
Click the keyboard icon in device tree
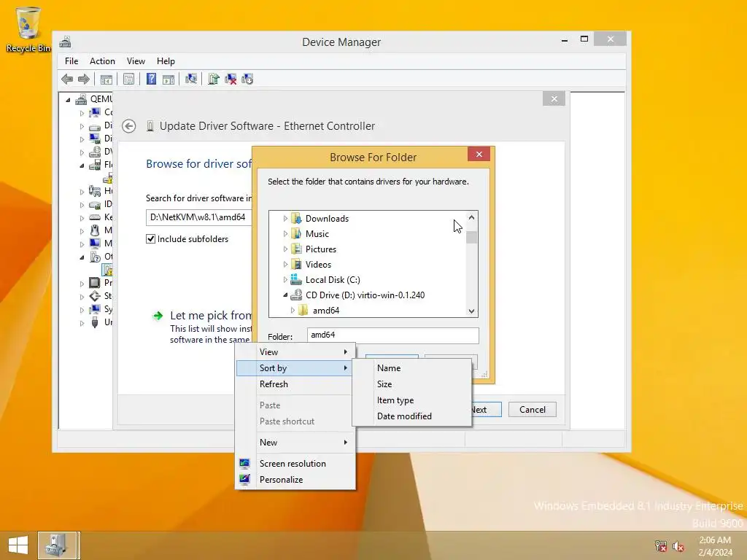point(95,217)
